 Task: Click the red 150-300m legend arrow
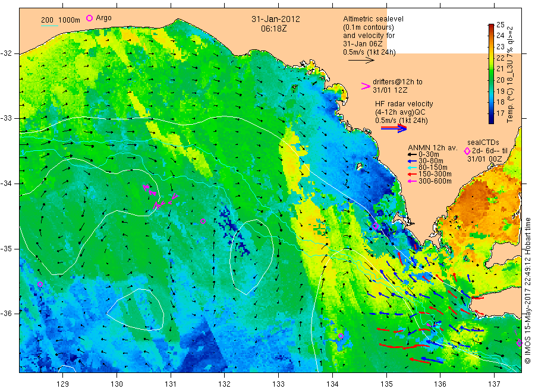coord(412,175)
